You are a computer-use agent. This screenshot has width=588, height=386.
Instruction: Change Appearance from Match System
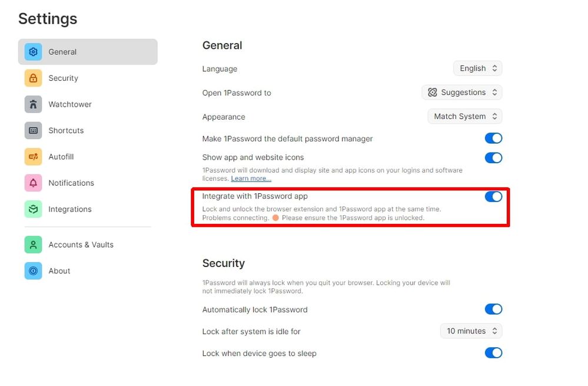464,117
